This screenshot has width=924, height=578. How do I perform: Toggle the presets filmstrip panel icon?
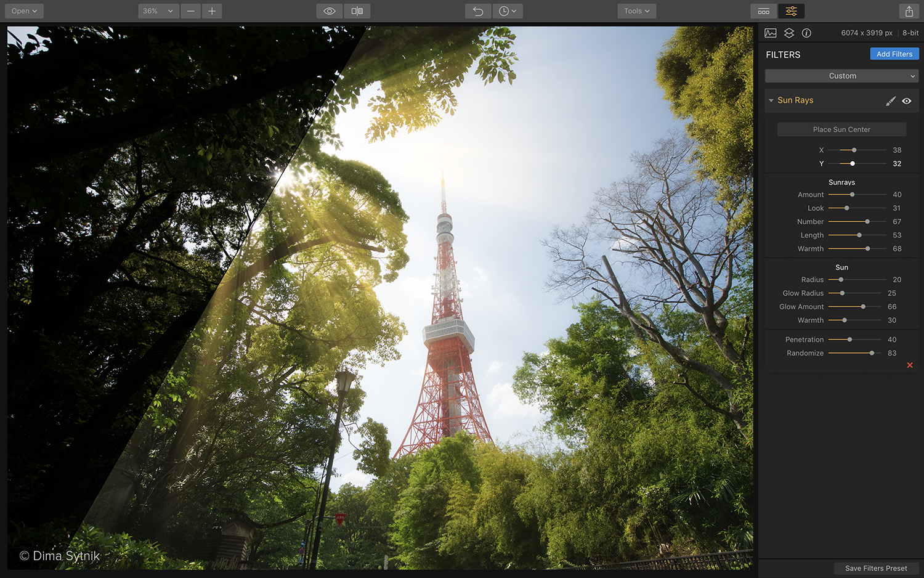pyautogui.click(x=764, y=11)
